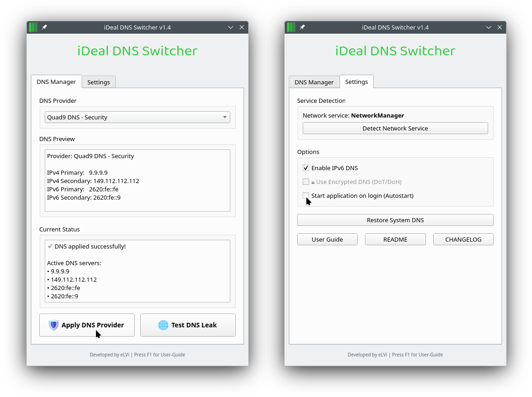Click active server bullet '• 149.112.112.112'
Screen dimensions: 532x397
(x=72, y=280)
